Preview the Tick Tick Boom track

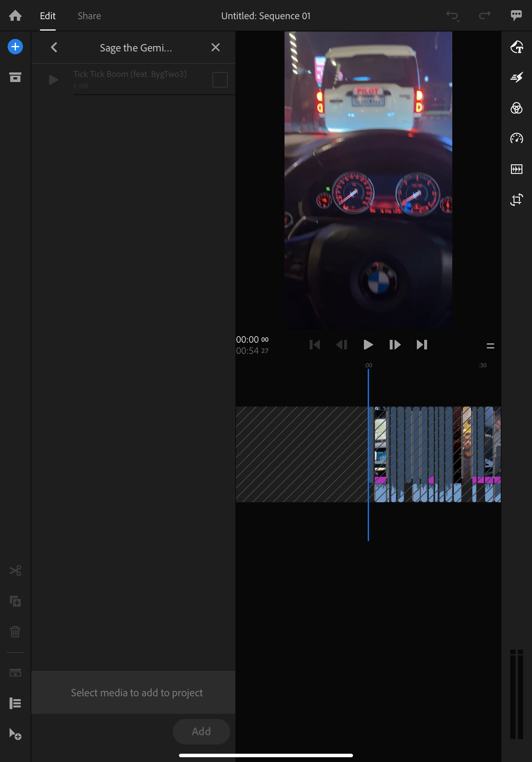53,80
